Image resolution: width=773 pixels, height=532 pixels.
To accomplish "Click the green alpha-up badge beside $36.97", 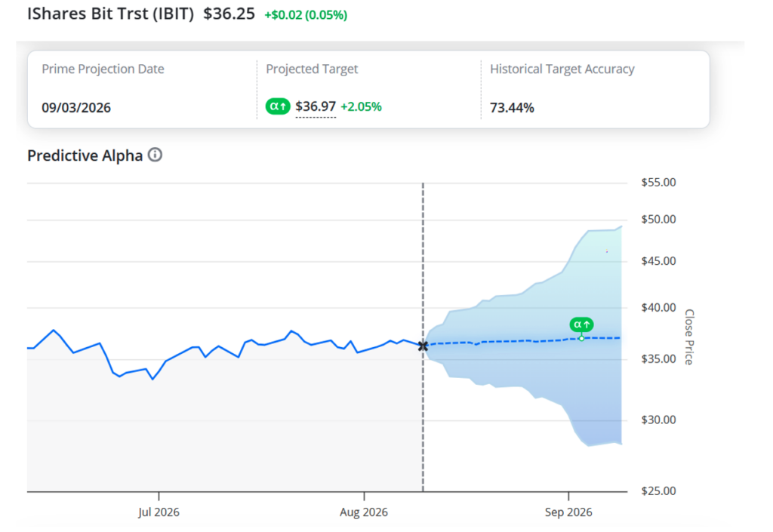I will (x=278, y=106).
